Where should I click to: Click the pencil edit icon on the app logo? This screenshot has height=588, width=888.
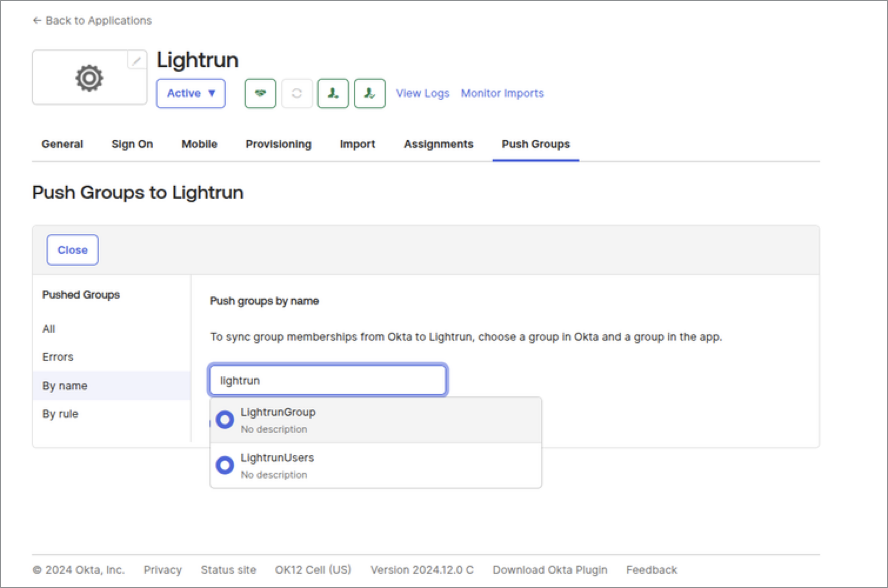[136, 60]
